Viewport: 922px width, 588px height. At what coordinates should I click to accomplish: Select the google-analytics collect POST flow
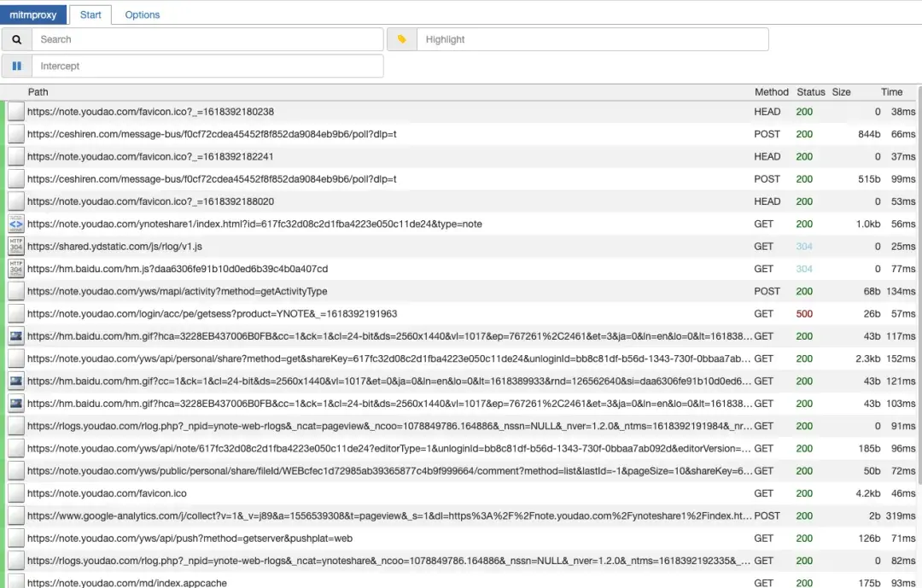click(389, 516)
